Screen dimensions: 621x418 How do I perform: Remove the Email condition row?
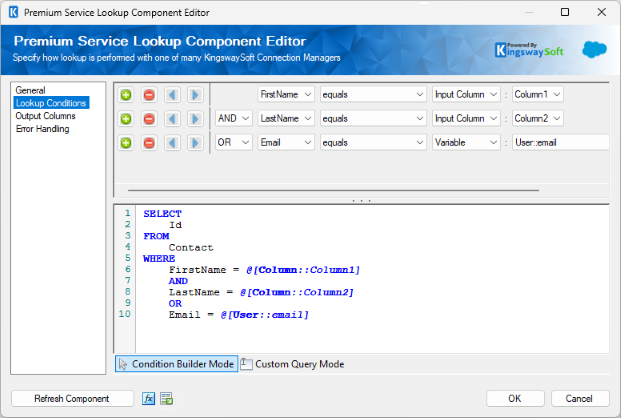[149, 143]
